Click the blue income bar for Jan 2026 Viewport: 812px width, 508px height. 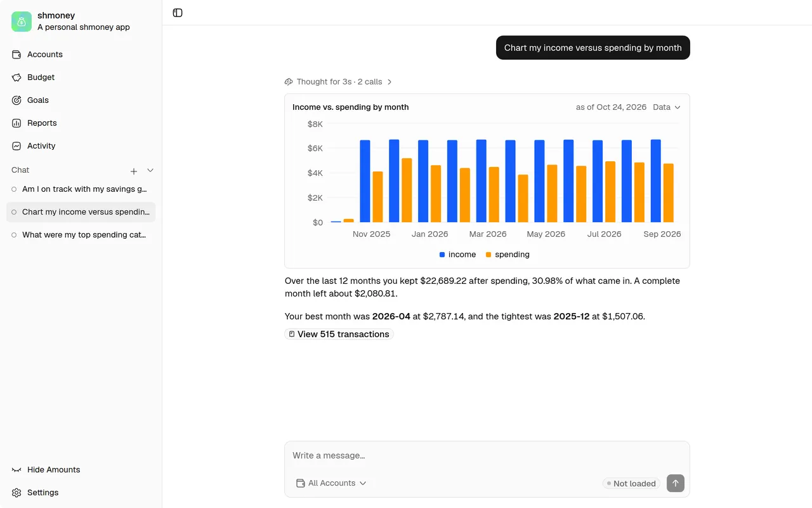(x=423, y=181)
